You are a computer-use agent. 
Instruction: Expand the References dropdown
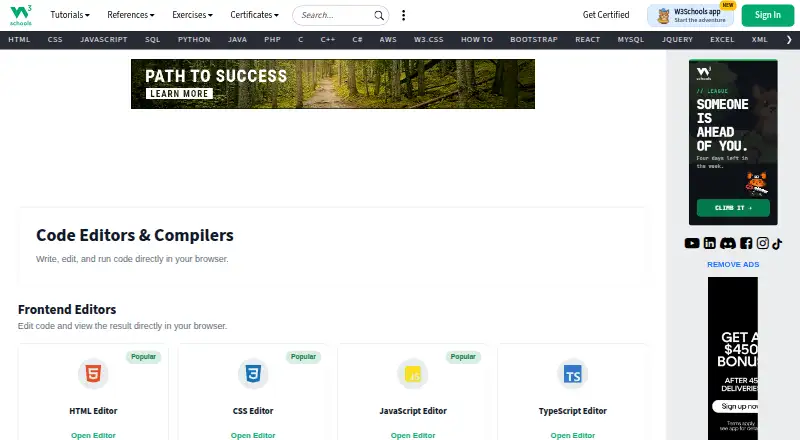pos(131,15)
